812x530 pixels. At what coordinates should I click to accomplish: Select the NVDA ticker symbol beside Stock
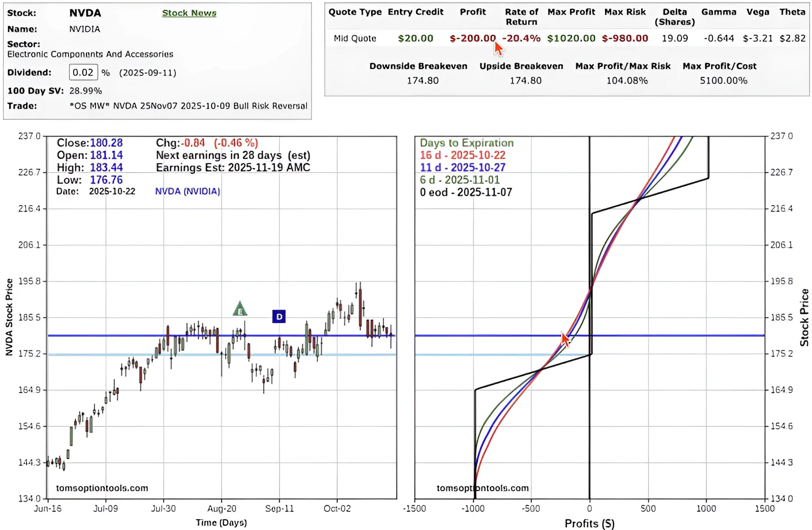tap(85, 13)
